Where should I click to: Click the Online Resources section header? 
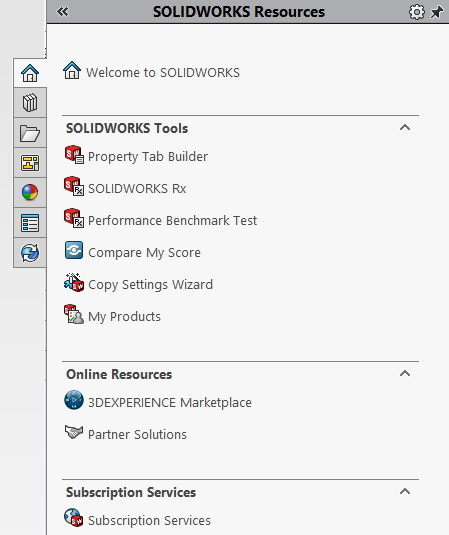click(119, 374)
